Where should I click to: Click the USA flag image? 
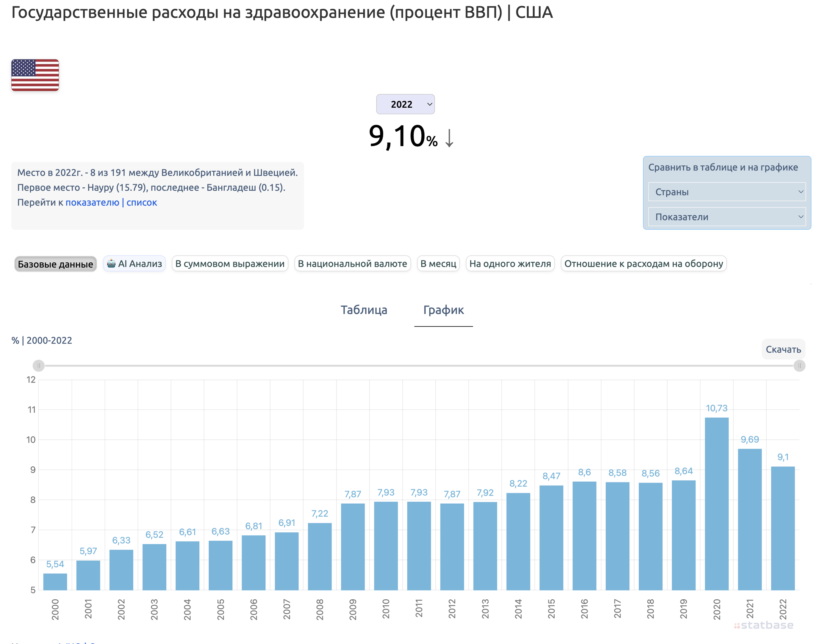coord(35,75)
